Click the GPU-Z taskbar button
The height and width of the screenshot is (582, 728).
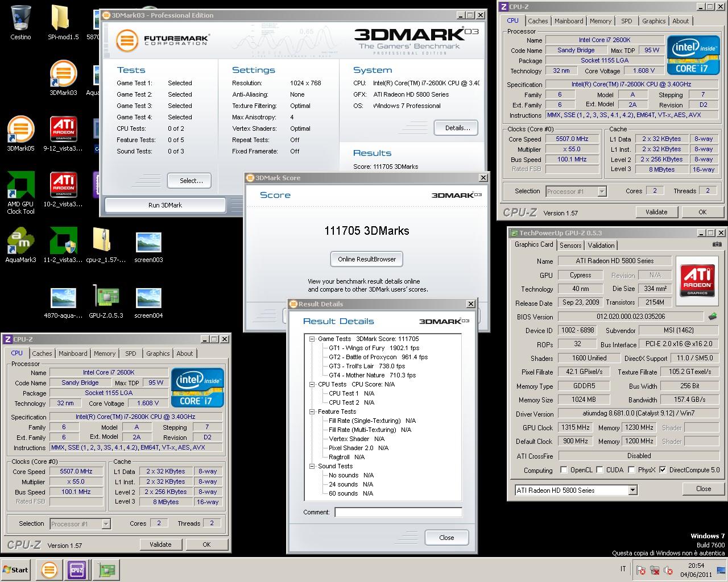coord(106,569)
